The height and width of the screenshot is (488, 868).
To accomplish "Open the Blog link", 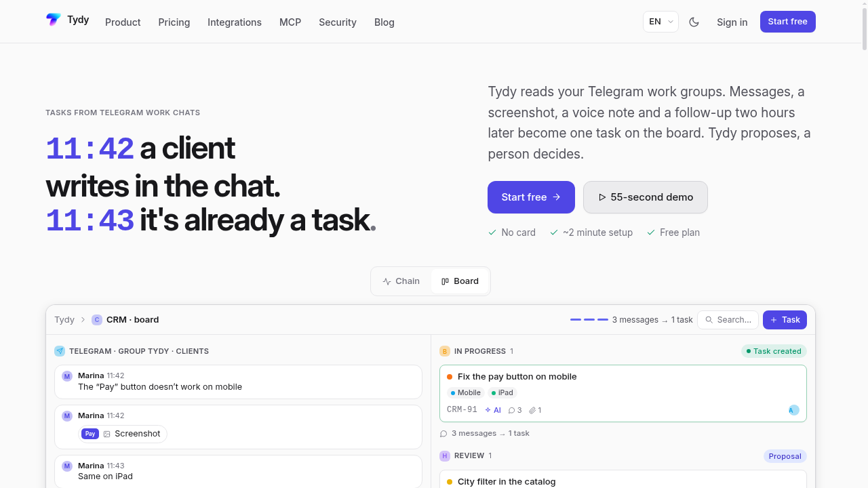I will pos(384,22).
